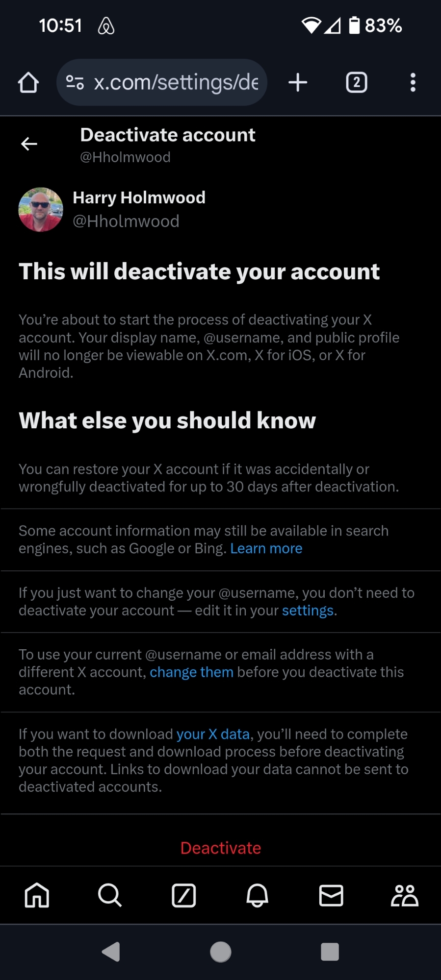This screenshot has height=980, width=441.
Task: Open the Notifications bell
Action: [x=257, y=895]
